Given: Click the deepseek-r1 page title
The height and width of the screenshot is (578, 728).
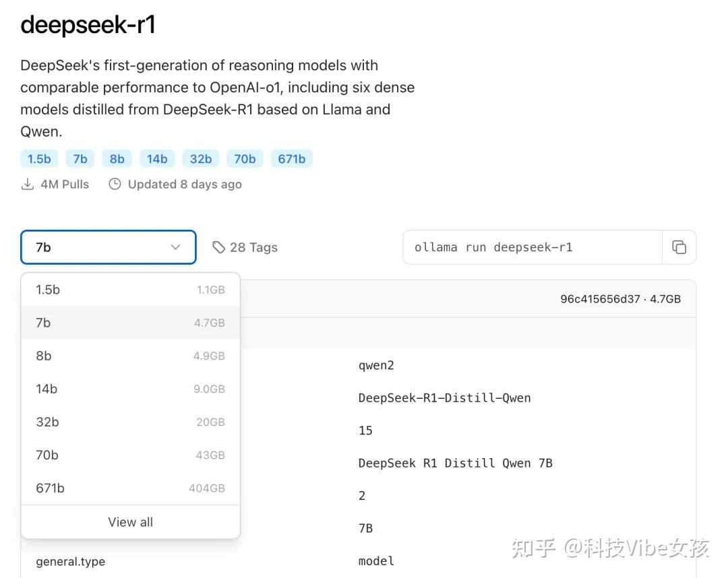Looking at the screenshot, I should coord(88,24).
